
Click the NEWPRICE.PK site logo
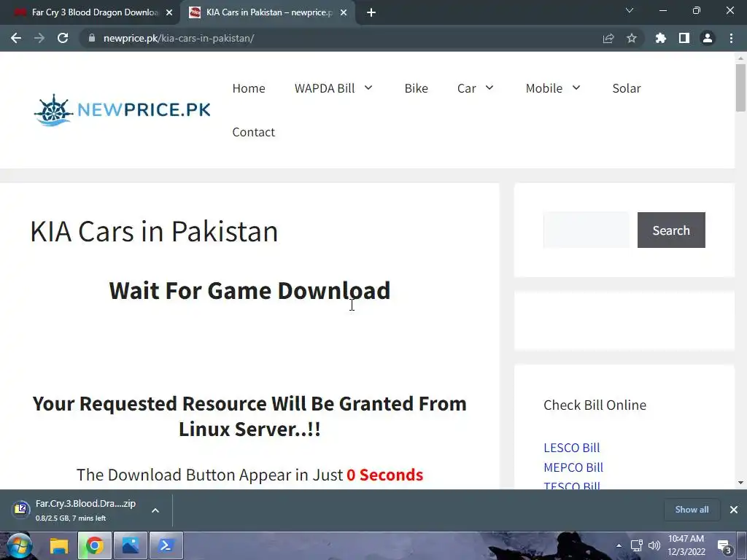[122, 110]
